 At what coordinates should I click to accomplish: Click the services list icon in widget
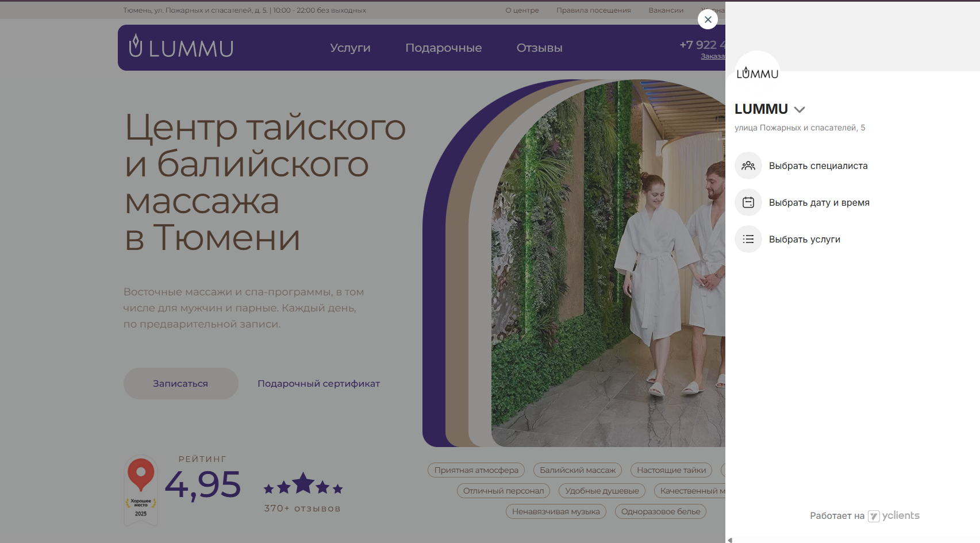748,239
